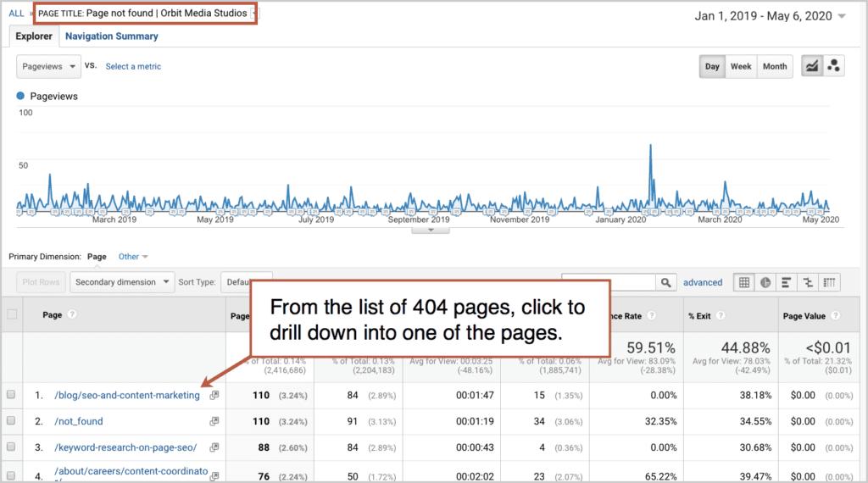Screen dimensions: 868x483
Task: Sort by the Page Value column header
Action: [x=804, y=315]
